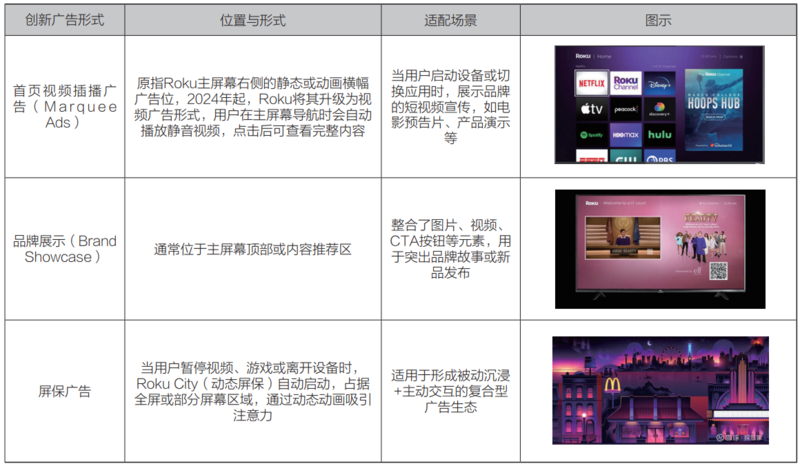Open the Hulu channel tile
Viewport: 800px width, 466px height.
tap(660, 134)
